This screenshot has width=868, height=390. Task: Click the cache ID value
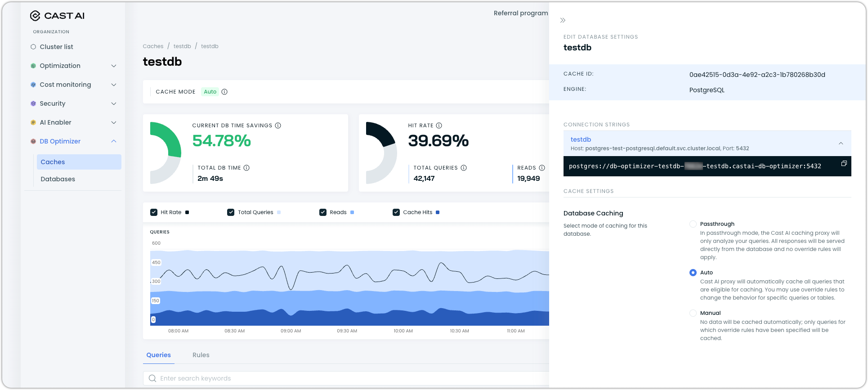(757, 75)
